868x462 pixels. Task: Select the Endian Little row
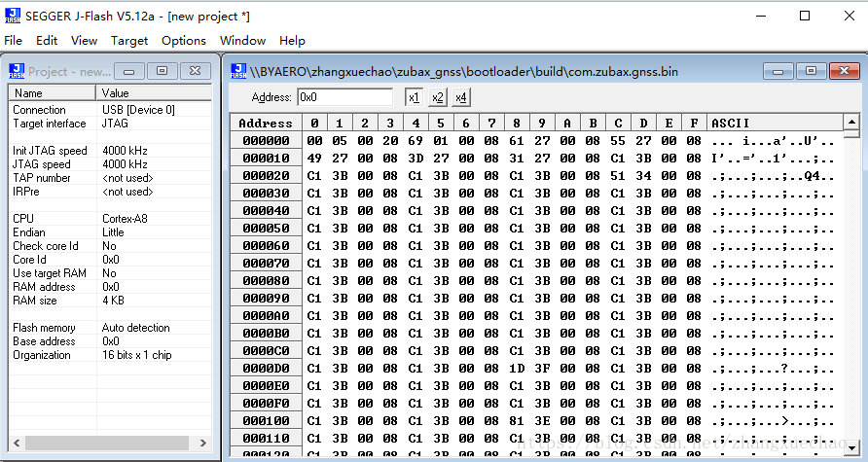[x=110, y=232]
